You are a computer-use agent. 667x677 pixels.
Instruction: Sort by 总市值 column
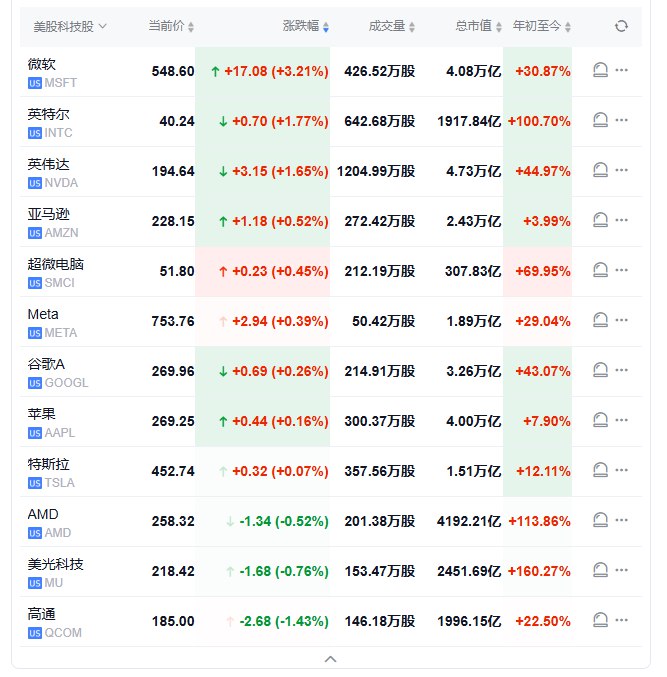pyautogui.click(x=478, y=26)
